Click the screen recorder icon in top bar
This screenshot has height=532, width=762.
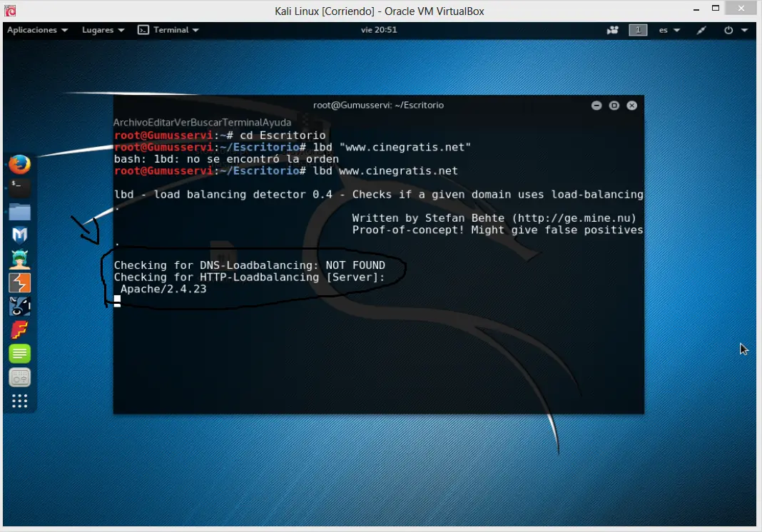[x=612, y=30]
